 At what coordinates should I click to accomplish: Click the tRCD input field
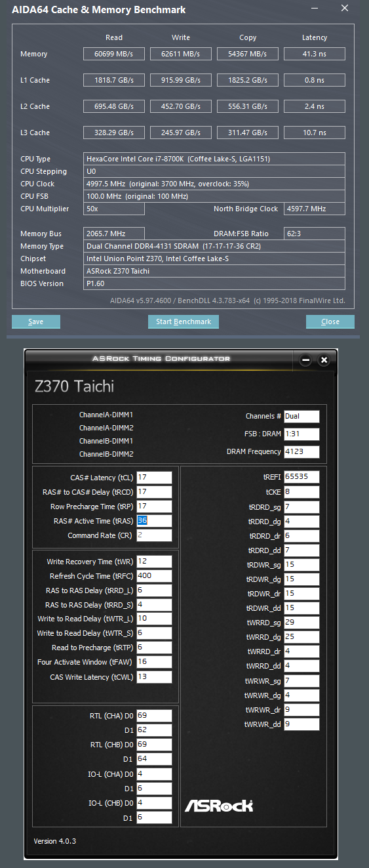154,492
